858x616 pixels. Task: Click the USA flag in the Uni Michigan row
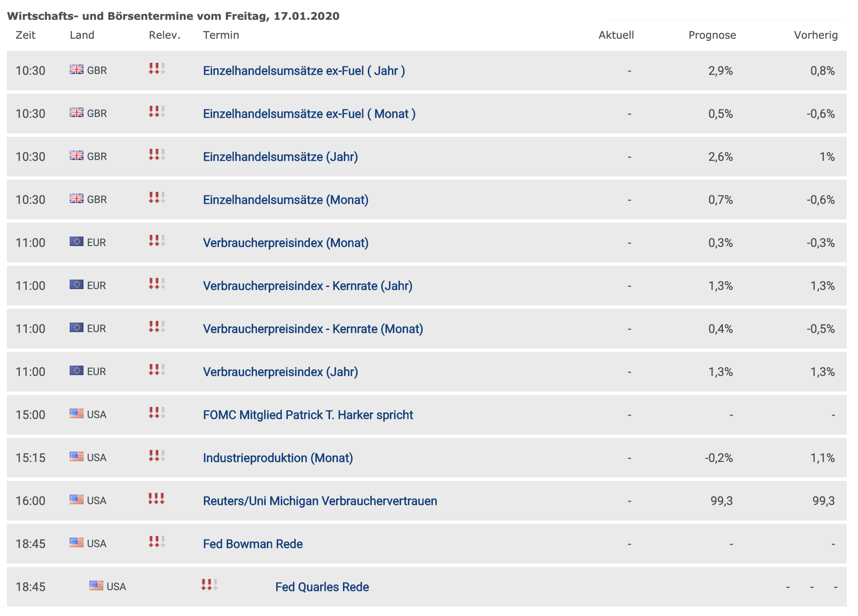tap(77, 499)
